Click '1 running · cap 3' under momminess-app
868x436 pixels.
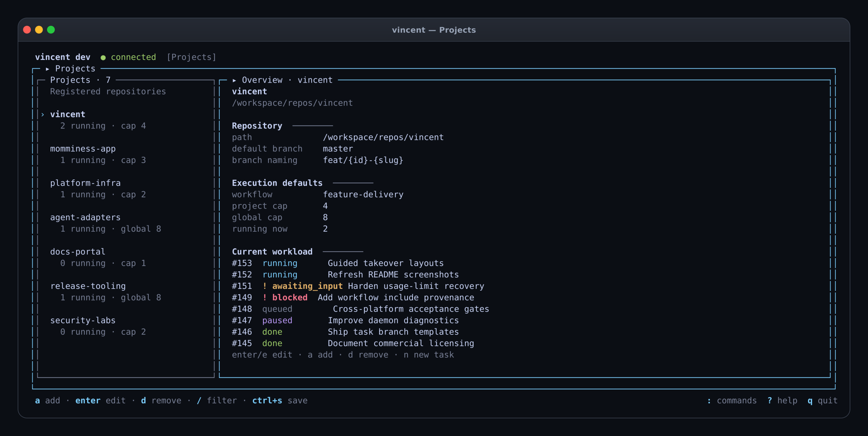[x=103, y=160]
